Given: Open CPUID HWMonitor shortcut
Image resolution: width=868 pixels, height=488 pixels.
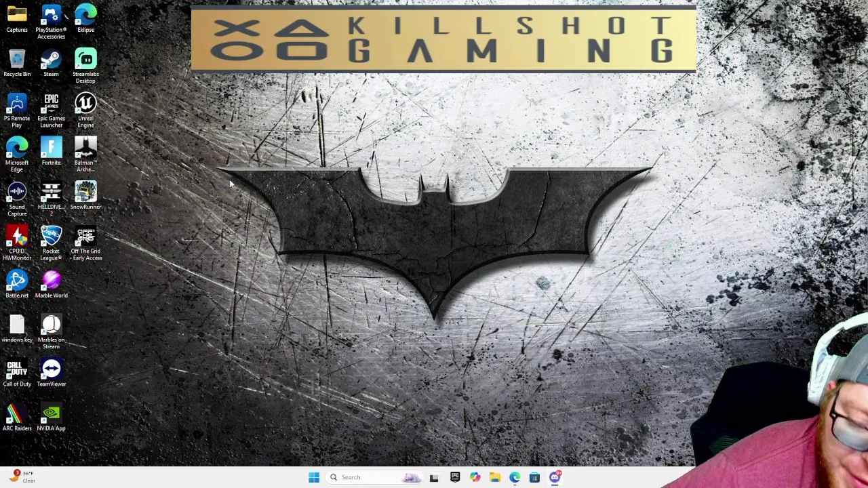Looking at the screenshot, I should pyautogui.click(x=17, y=243).
